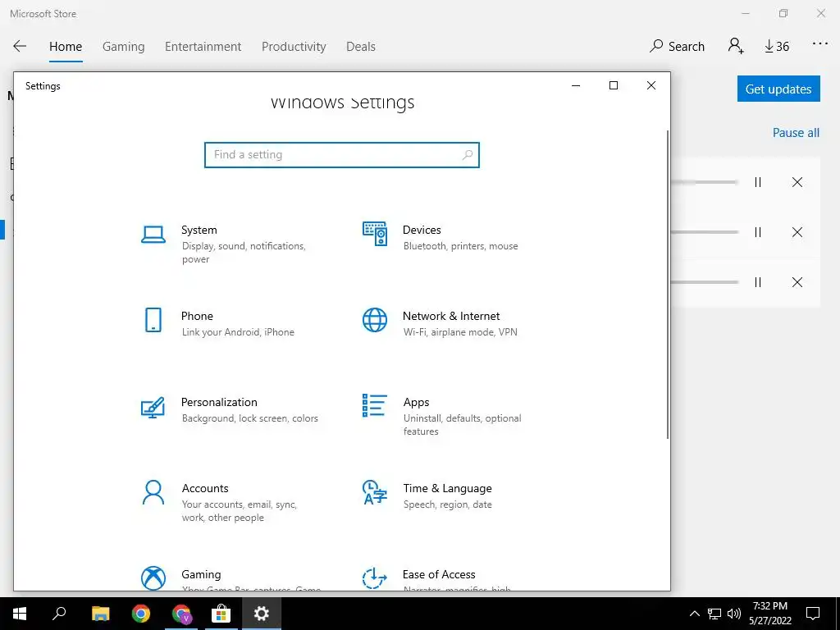Open the second Chrome profile taskbar icon

click(181, 614)
